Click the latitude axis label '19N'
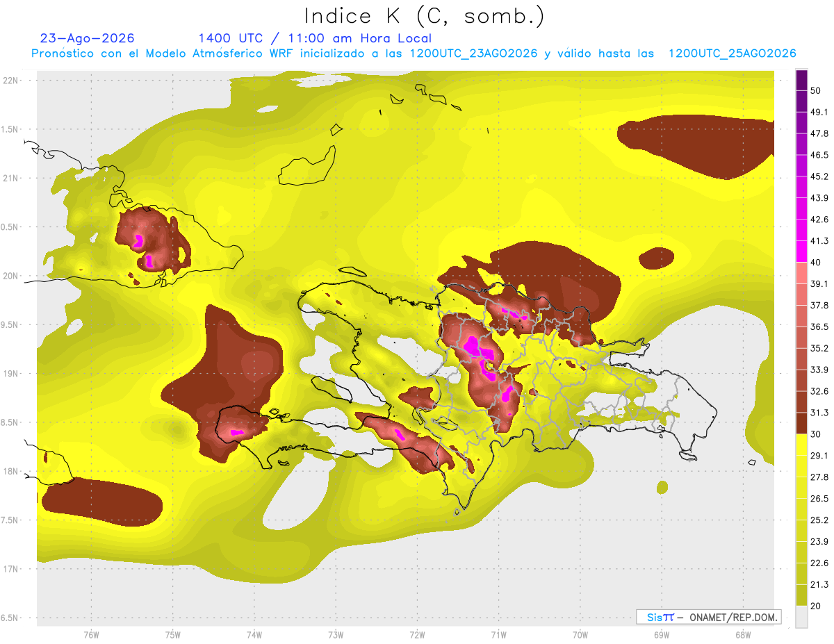The height and width of the screenshot is (644, 834). point(10,374)
